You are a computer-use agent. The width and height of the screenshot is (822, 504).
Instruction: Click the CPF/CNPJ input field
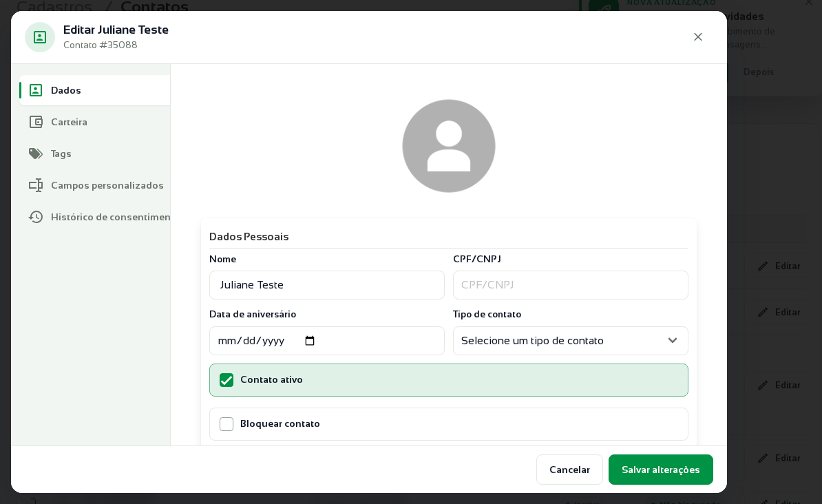coord(570,285)
